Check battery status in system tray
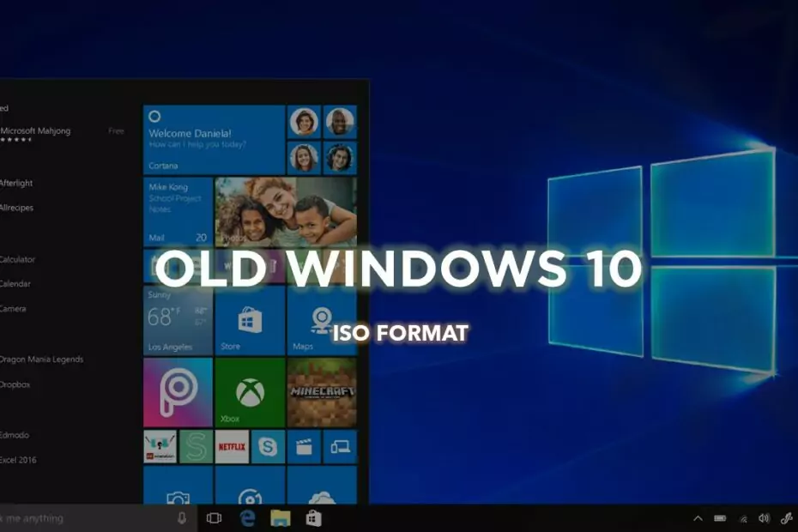Screen dimensions: 798x532 click(x=720, y=518)
